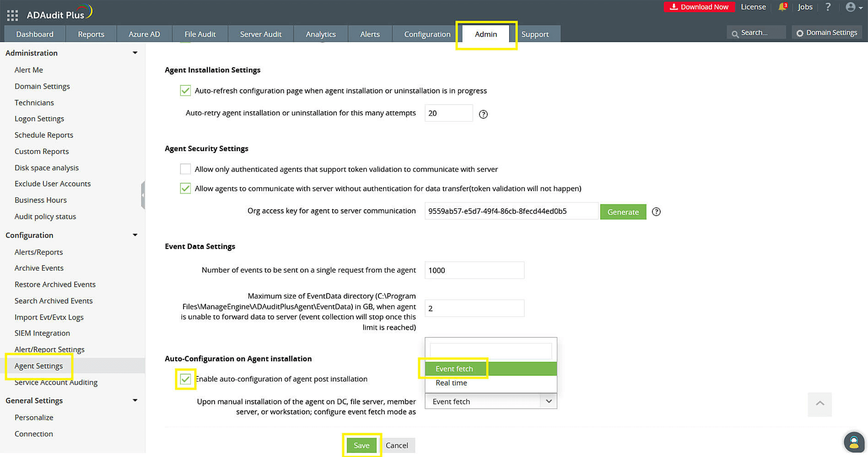Collapse the Administration section
This screenshot has width=868, height=457.
135,53
